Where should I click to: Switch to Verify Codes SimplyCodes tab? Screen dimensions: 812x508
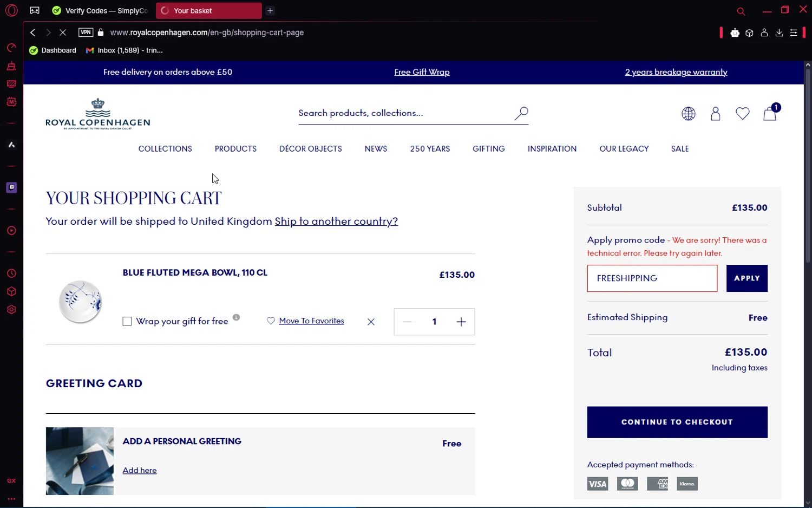pos(100,10)
